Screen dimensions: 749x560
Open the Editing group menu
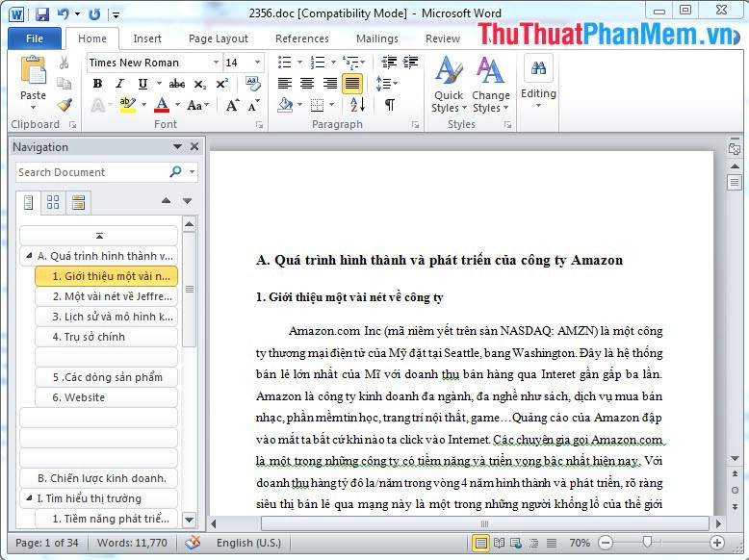(538, 80)
